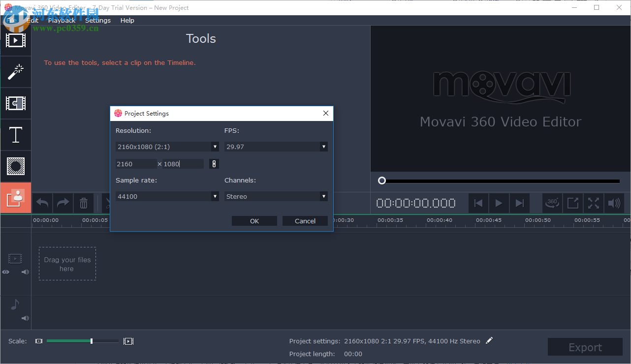631x364 pixels.
Task: Open the Settings menu
Action: pos(97,20)
